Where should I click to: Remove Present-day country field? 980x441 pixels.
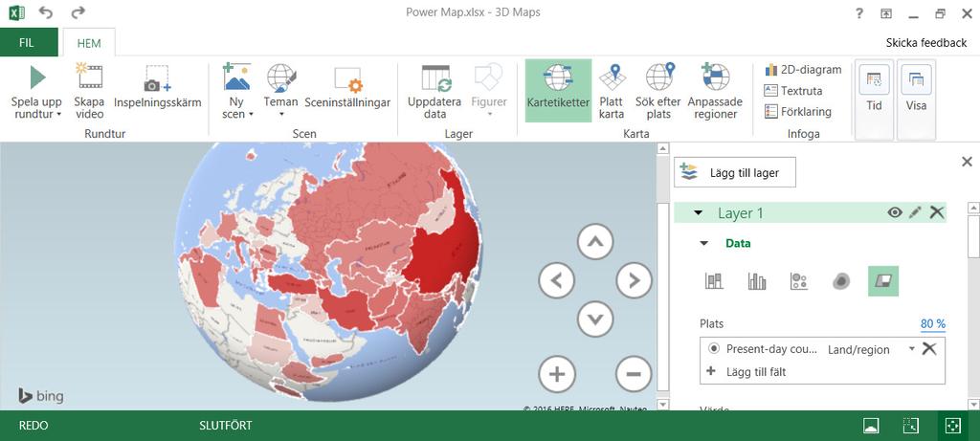[x=929, y=349]
